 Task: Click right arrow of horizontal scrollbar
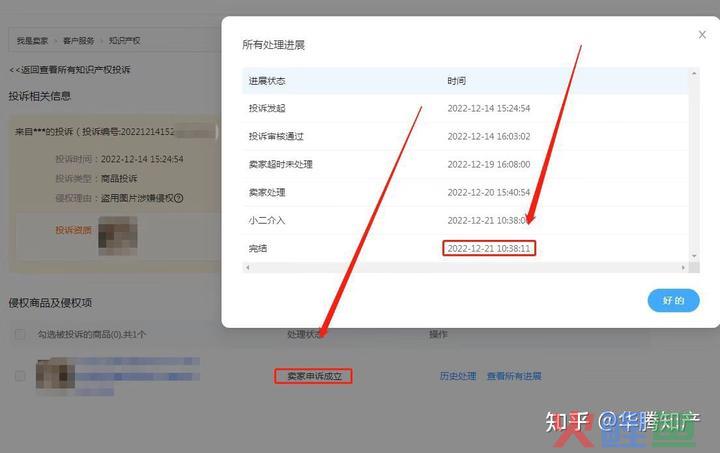tap(682, 267)
